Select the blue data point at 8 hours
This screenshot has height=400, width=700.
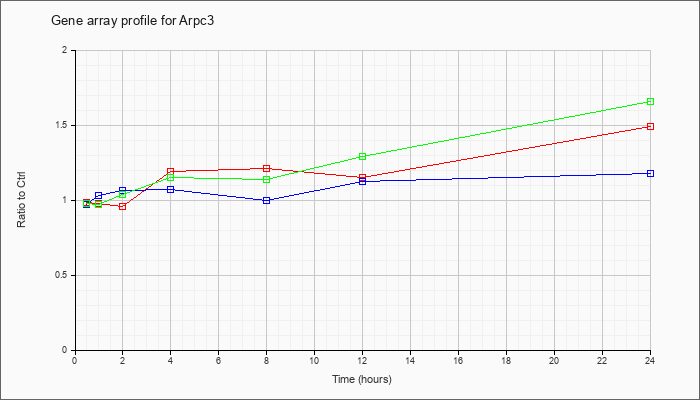(267, 201)
